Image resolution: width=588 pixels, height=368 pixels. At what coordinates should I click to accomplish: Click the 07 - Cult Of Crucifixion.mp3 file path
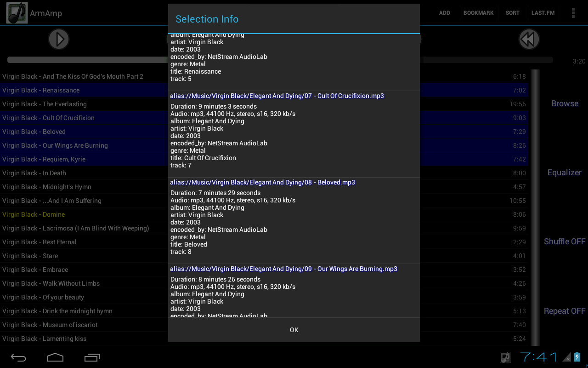click(x=277, y=96)
